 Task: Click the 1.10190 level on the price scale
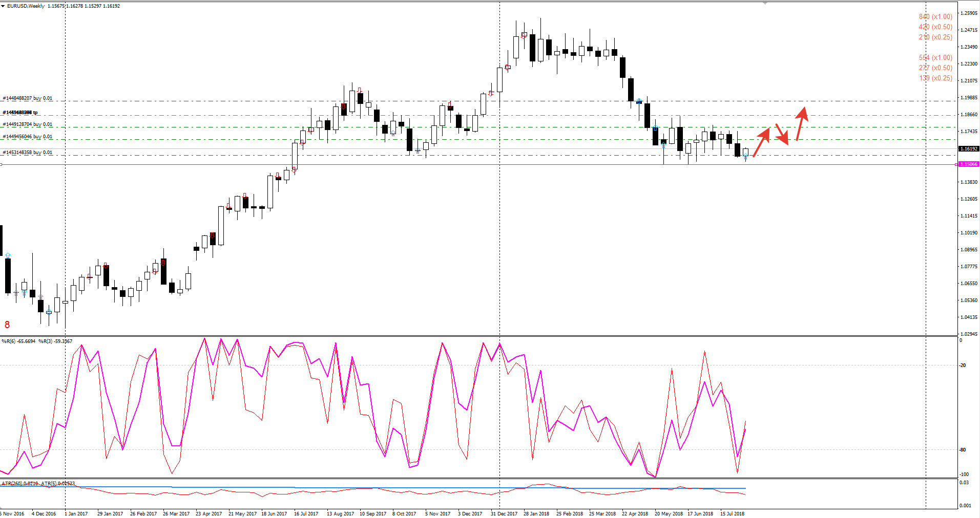tap(969, 233)
